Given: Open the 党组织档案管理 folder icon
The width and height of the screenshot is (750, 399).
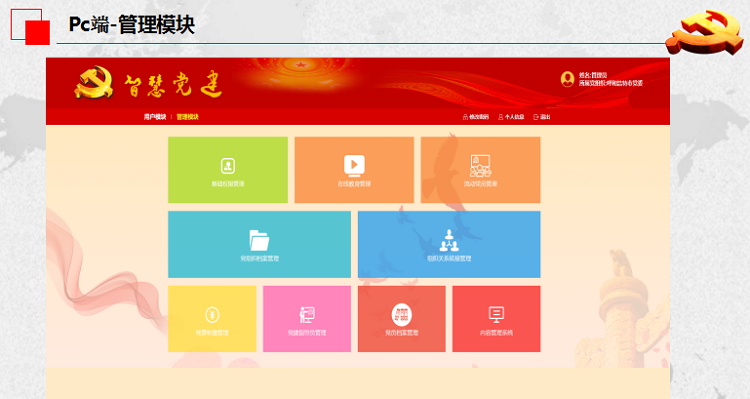Looking at the screenshot, I should pyautogui.click(x=259, y=240).
